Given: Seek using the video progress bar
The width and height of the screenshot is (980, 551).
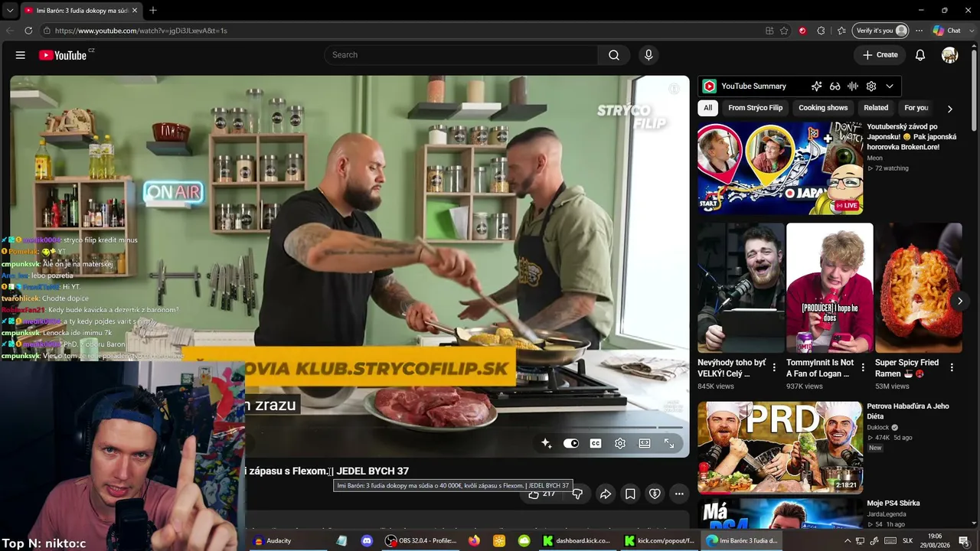Looking at the screenshot, I should pos(349,427).
